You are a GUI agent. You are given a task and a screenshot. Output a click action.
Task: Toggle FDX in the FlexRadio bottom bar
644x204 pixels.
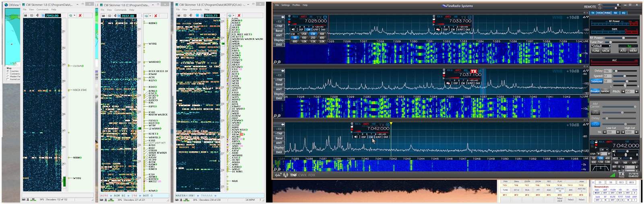tap(312, 175)
